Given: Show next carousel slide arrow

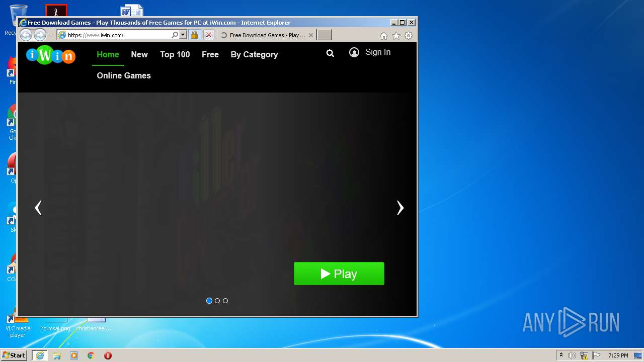Looking at the screenshot, I should tap(400, 208).
